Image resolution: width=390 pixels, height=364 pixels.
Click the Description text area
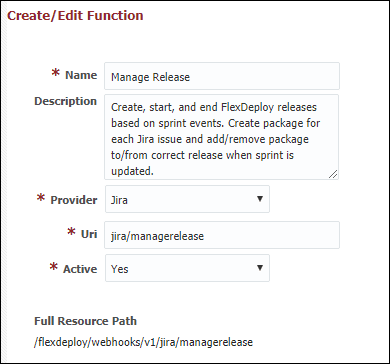[221, 137]
